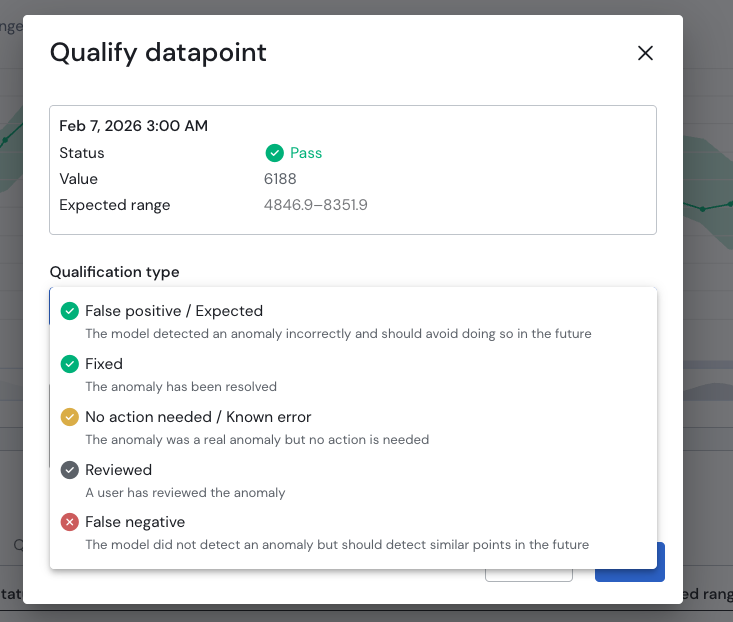Click the Pass status text
Image resolution: width=733 pixels, height=622 pixels.
tap(306, 153)
